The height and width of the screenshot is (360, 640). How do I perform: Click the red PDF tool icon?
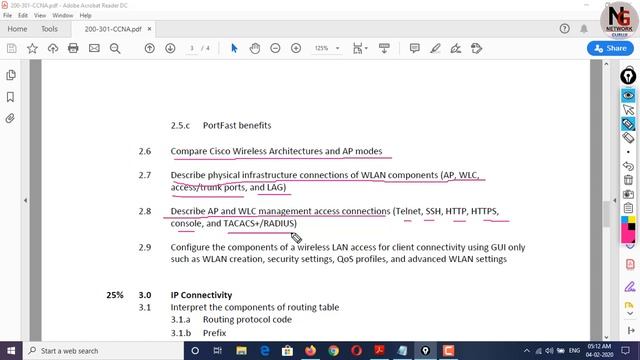630,264
